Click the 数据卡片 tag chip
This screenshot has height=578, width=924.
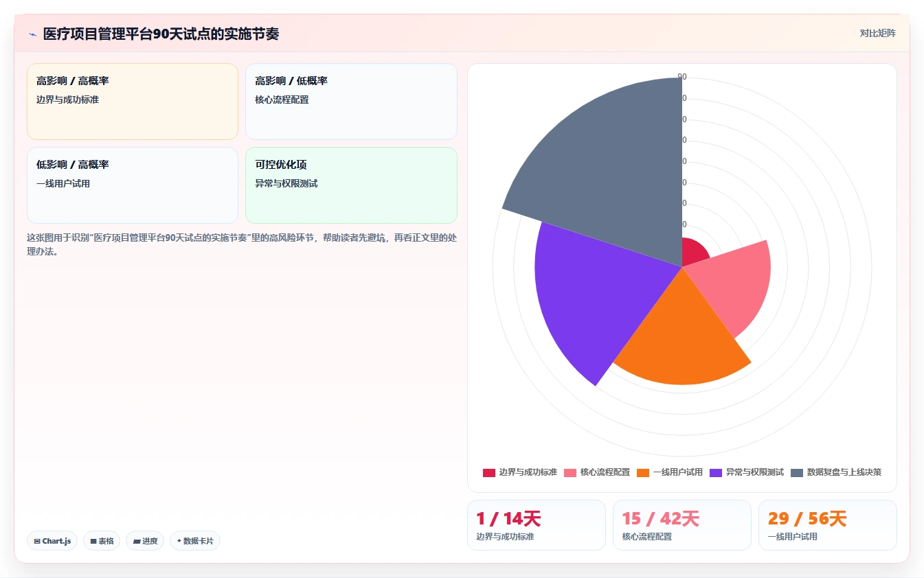(x=195, y=541)
